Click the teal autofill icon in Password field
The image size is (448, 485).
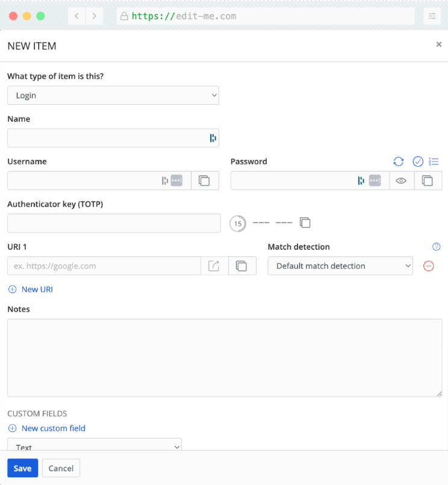pyautogui.click(x=361, y=181)
